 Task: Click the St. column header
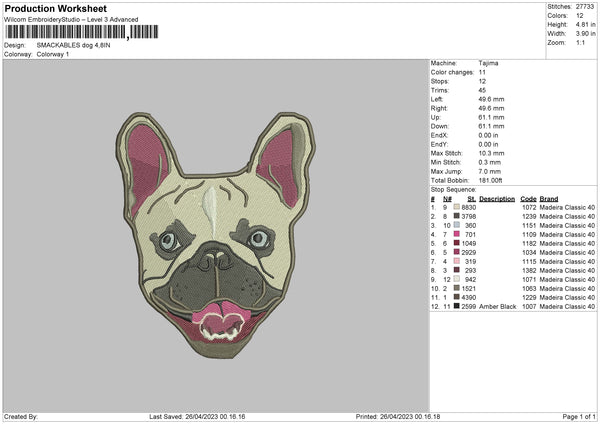tap(472, 199)
